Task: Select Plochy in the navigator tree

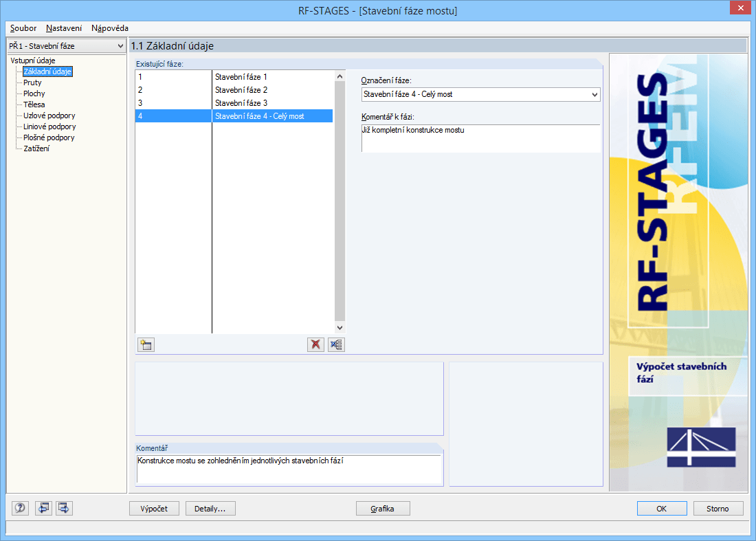Action: (x=34, y=93)
